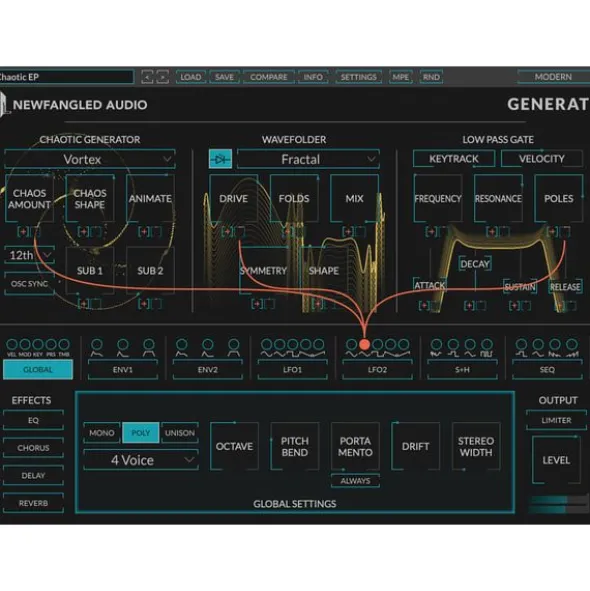
Task: Click the output LEVEL control
Action: click(x=556, y=460)
